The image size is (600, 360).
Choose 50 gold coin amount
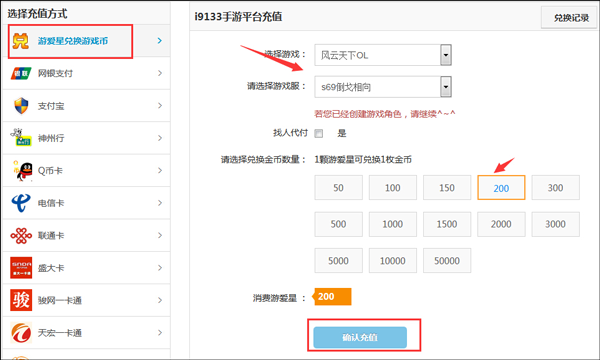(338, 187)
